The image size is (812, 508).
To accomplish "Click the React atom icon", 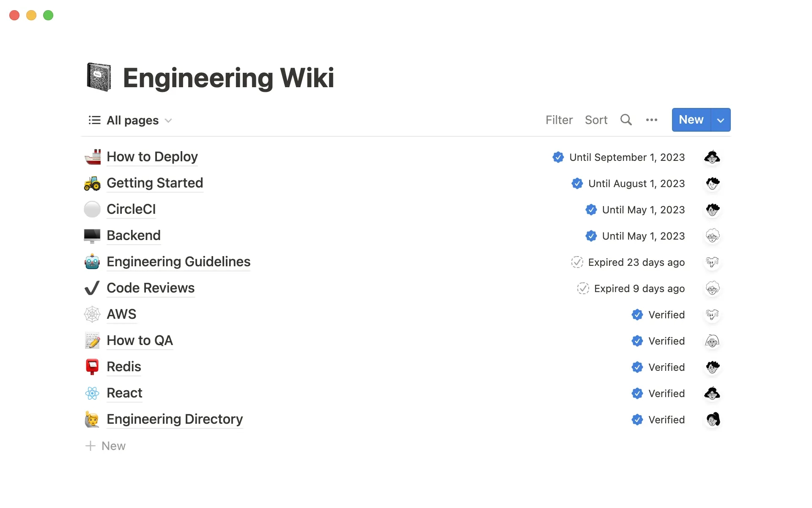I will (x=92, y=393).
